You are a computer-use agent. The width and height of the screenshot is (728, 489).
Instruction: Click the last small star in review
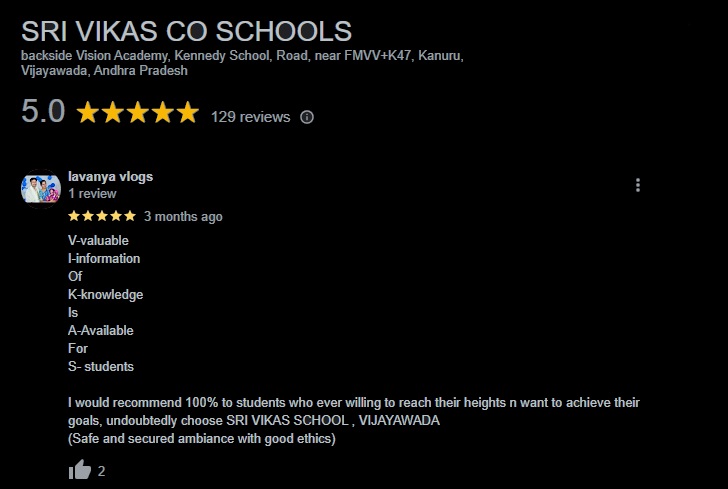pyautogui.click(x=130, y=216)
